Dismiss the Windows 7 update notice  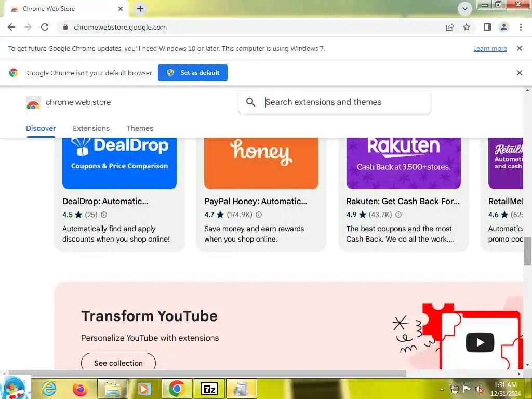519,48
